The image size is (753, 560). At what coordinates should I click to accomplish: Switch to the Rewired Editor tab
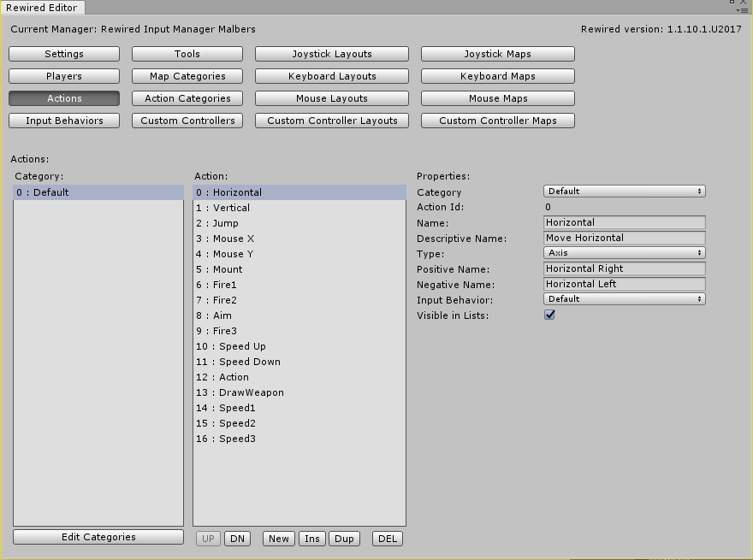pyautogui.click(x=42, y=8)
